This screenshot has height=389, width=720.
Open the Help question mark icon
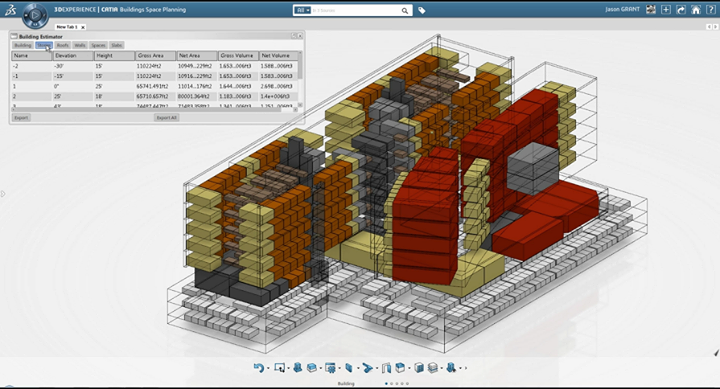click(710, 10)
